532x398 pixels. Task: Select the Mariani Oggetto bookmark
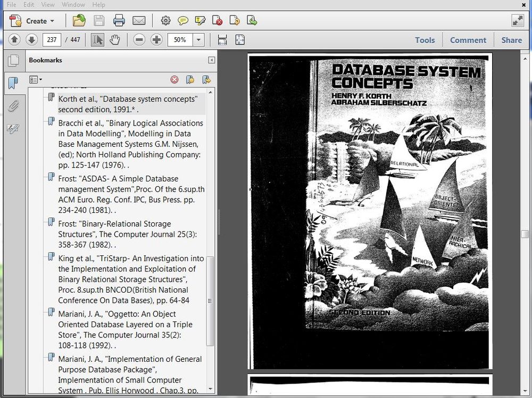pos(125,329)
